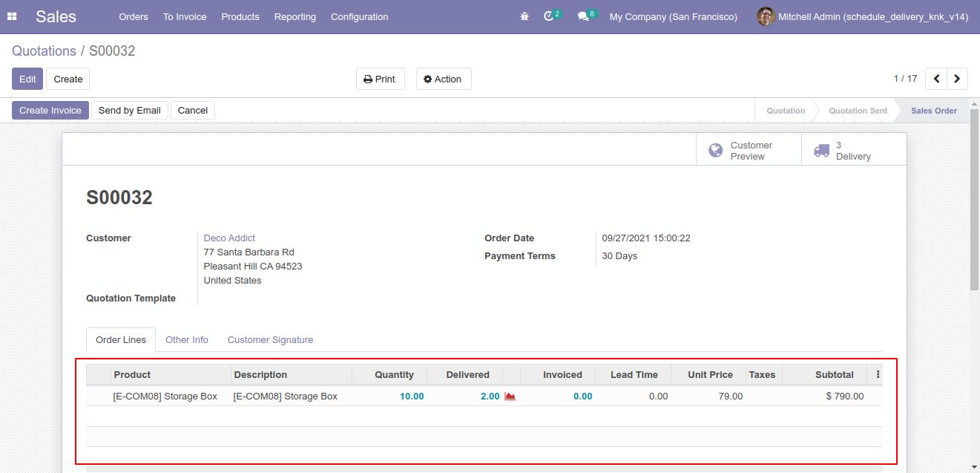Click the invoiced value 0.00
The width and height of the screenshot is (980, 473).
(x=583, y=397)
